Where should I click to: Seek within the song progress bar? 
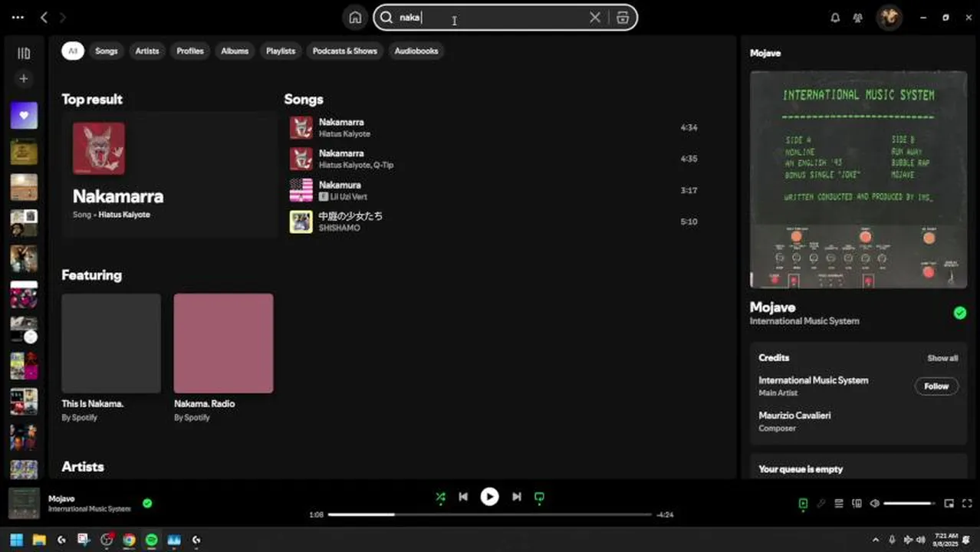tap(490, 514)
